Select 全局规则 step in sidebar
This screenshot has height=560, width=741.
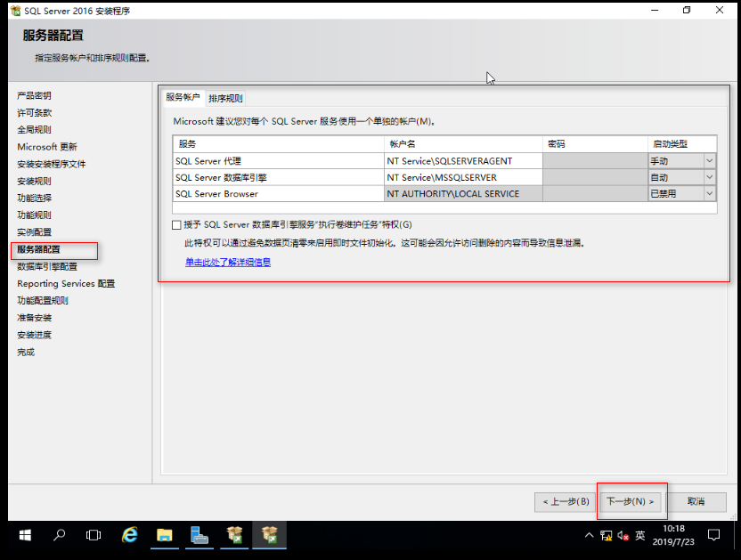[34, 130]
